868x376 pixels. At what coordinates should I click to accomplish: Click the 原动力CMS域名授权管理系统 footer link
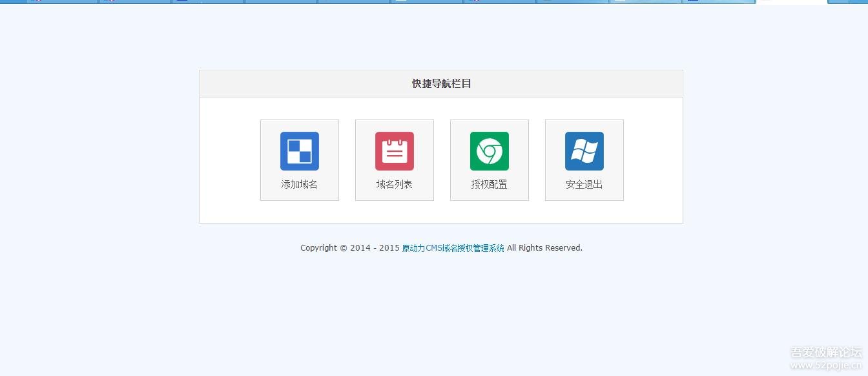453,247
